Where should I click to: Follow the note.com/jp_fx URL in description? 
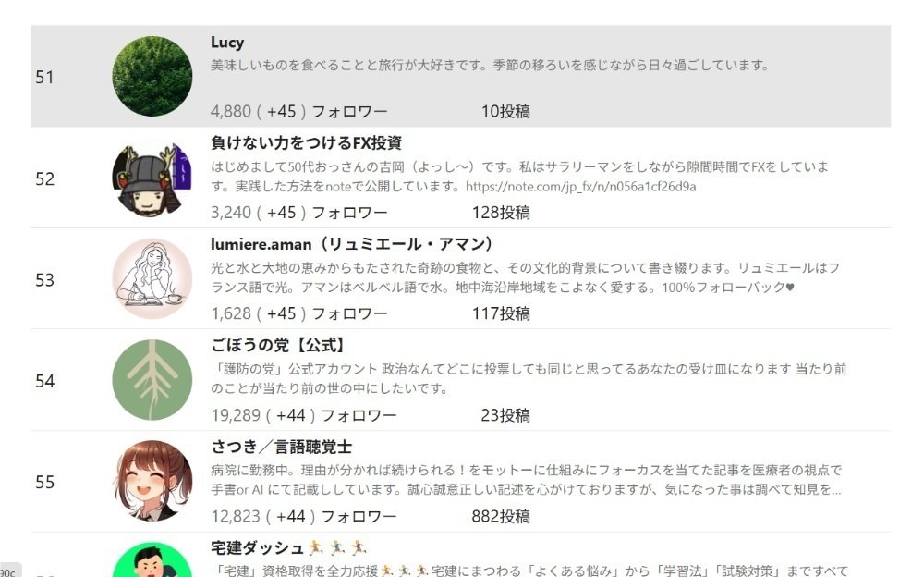[580, 187]
